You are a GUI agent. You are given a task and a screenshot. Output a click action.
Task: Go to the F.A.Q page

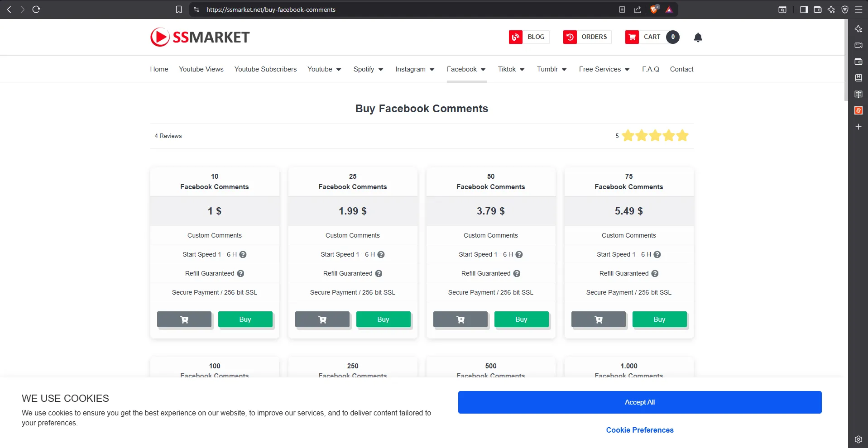[651, 69]
